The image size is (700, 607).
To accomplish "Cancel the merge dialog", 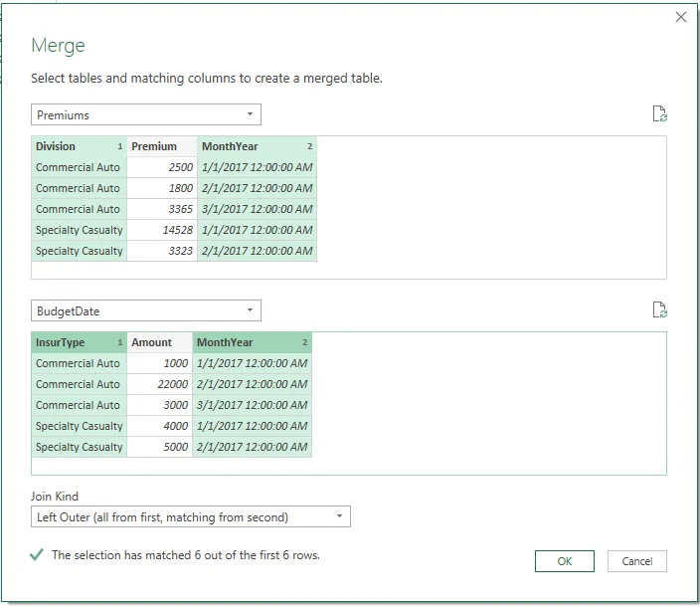I will coord(637,561).
